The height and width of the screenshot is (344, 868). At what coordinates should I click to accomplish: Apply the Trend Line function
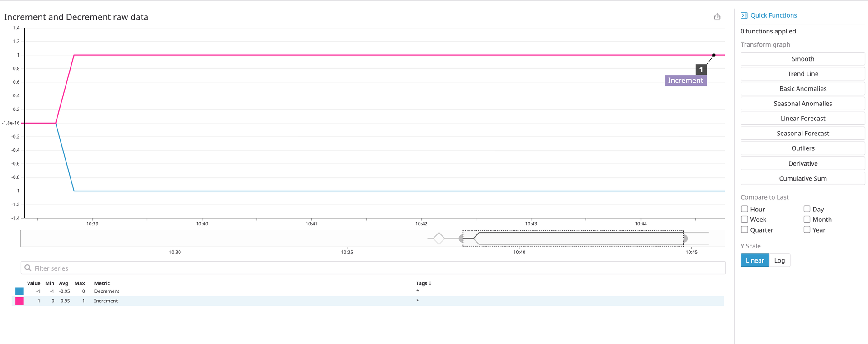[803, 74]
